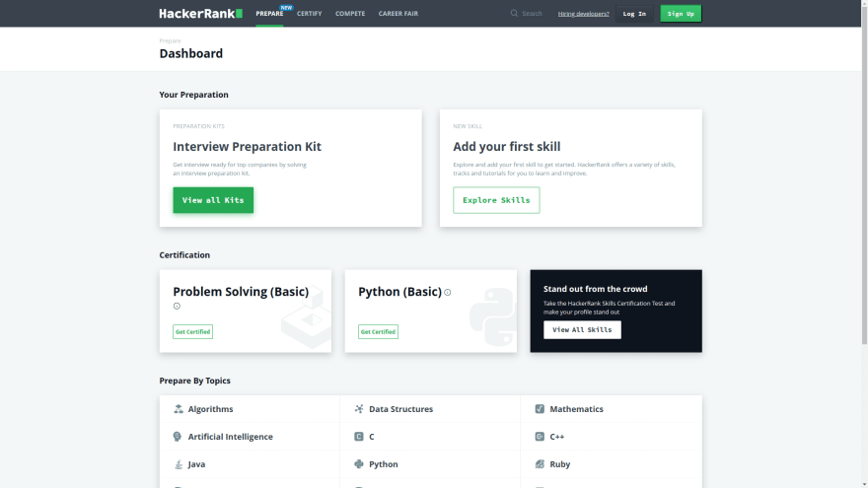Click the Add your first skill heading
This screenshot has height=488, width=868.
507,147
